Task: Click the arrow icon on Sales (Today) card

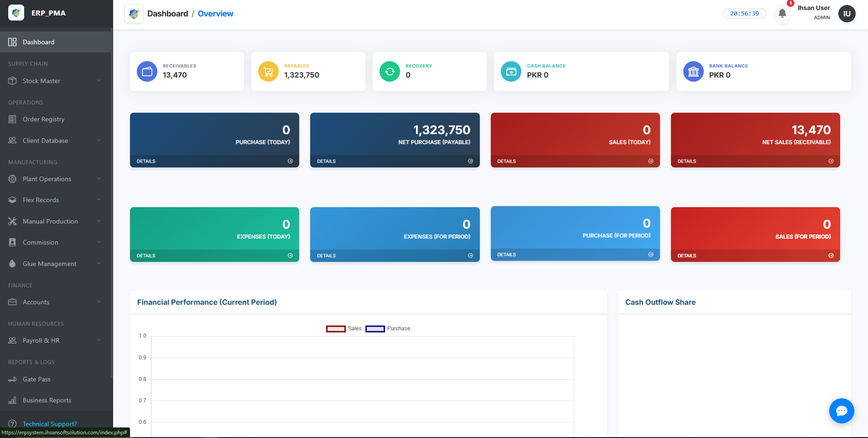Action: point(651,161)
